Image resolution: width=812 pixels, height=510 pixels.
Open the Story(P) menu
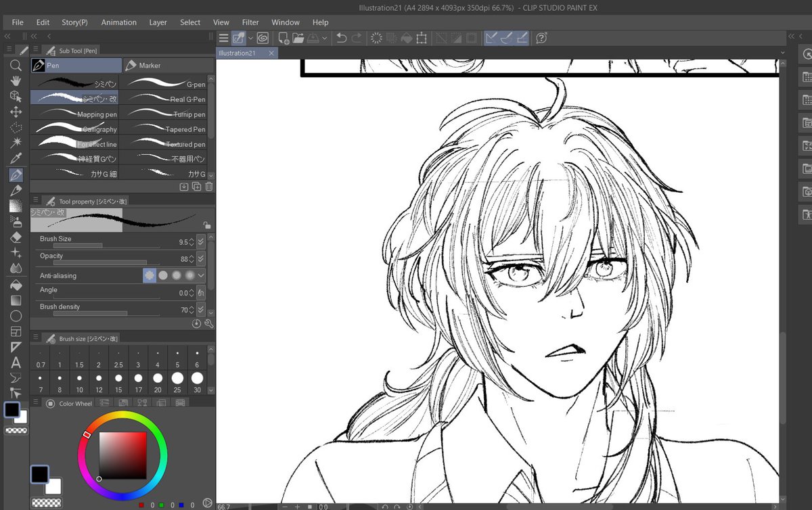pos(74,22)
